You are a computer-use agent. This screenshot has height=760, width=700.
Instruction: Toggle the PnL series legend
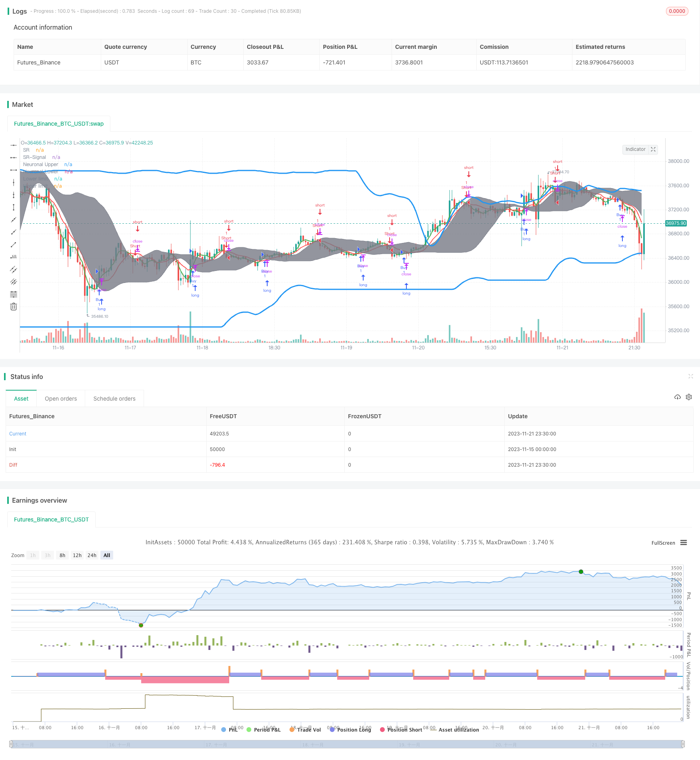click(x=230, y=730)
